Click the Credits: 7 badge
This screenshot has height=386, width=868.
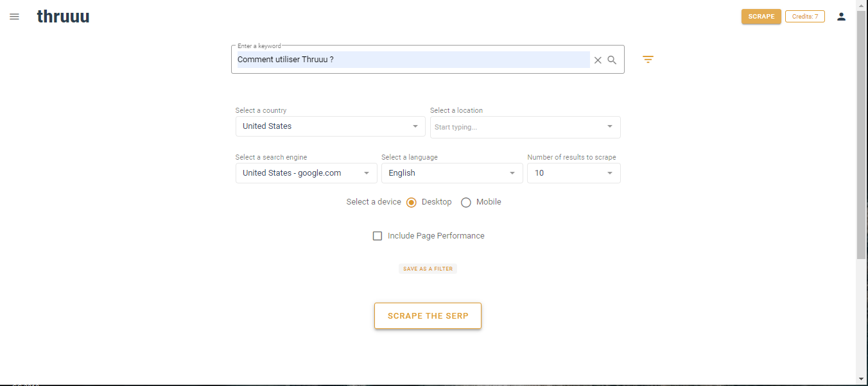[805, 17]
